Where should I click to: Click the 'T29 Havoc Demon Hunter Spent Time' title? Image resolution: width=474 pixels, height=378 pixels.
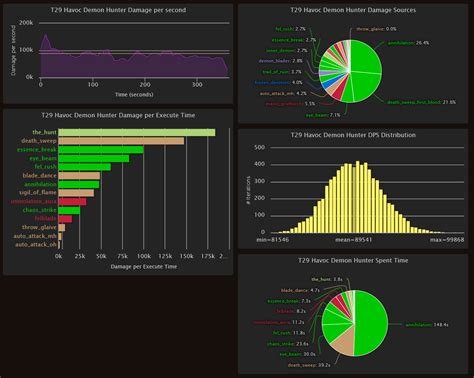tap(353, 260)
